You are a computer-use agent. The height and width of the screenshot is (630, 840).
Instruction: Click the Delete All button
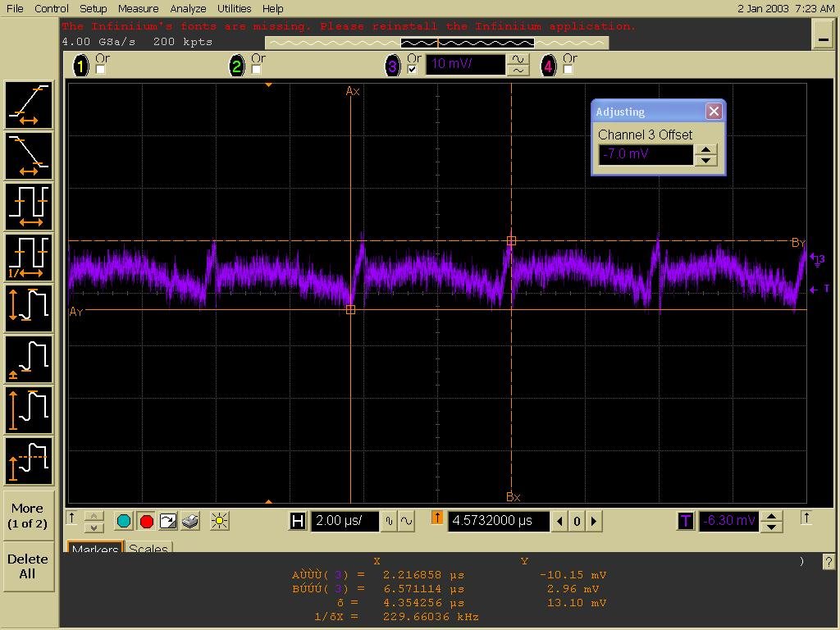pyautogui.click(x=28, y=566)
